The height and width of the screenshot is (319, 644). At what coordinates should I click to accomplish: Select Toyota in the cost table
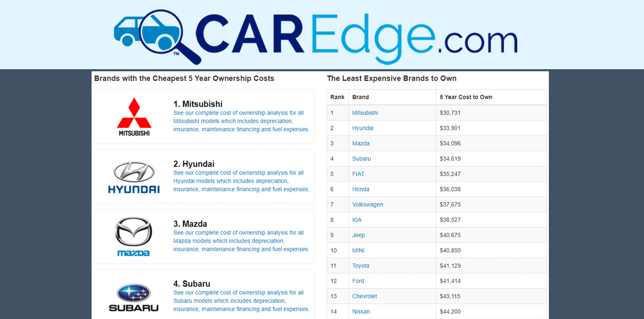point(361,265)
